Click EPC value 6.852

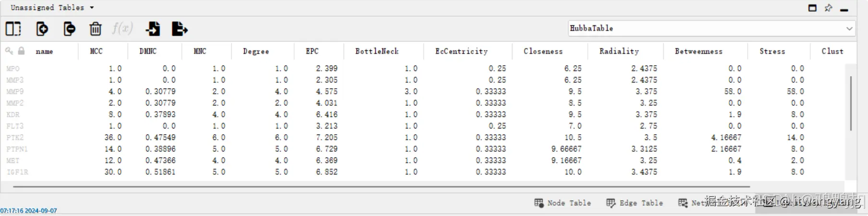coord(327,172)
